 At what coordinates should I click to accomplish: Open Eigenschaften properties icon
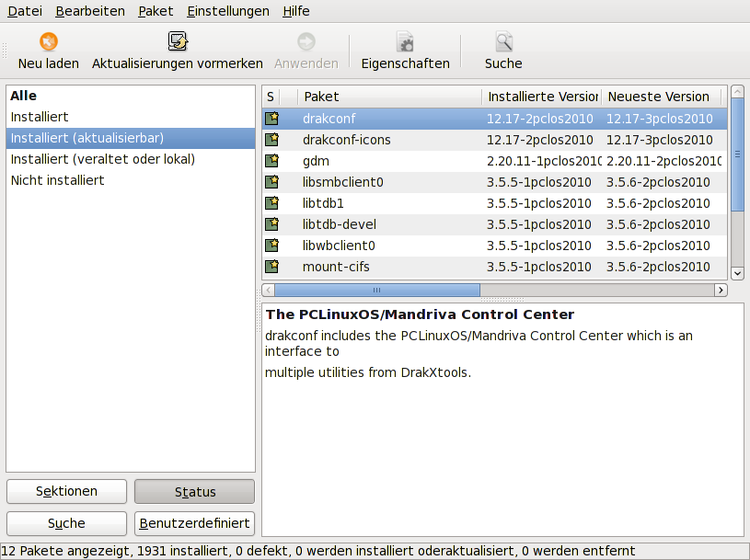point(405,41)
